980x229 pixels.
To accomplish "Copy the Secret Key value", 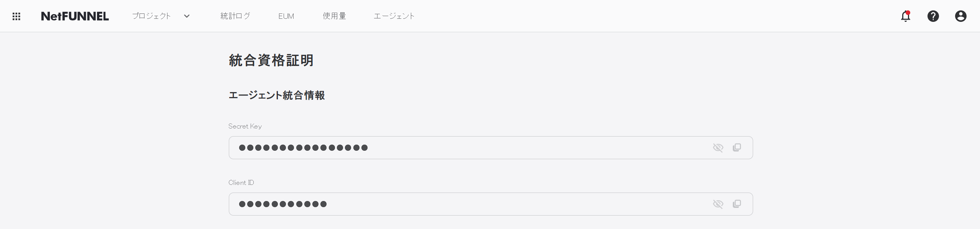I will [x=737, y=147].
